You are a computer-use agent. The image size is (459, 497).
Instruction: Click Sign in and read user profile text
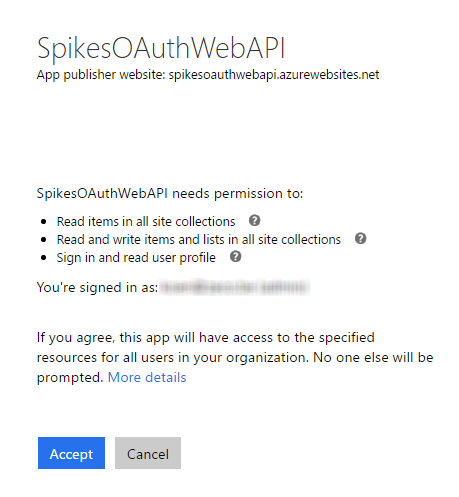click(136, 258)
